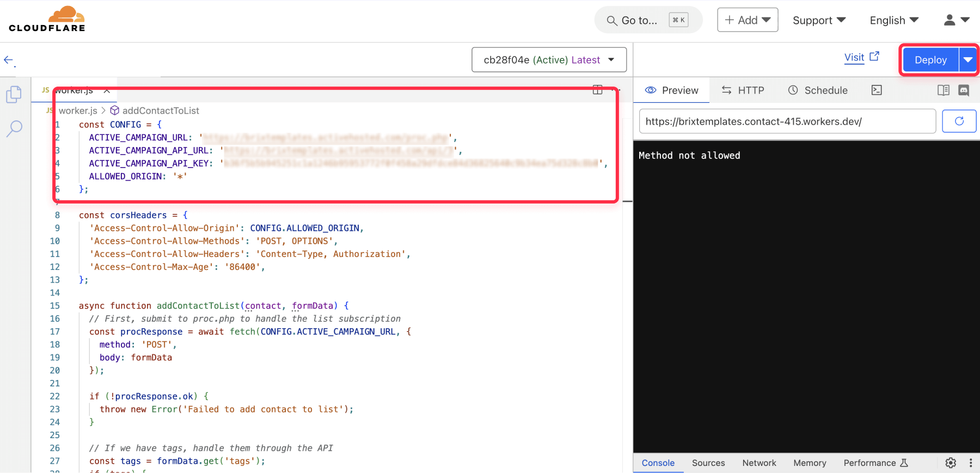Click line with const tags declaration
This screenshot has width=980, height=473.
pos(177,461)
